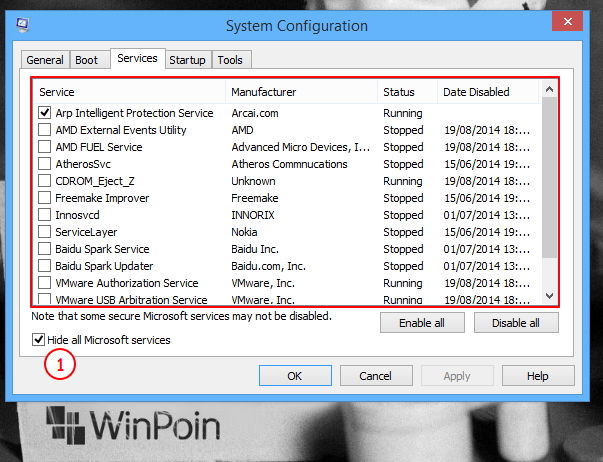Tick Freemake Improver checkbox
The width and height of the screenshot is (603, 462).
tap(45, 198)
